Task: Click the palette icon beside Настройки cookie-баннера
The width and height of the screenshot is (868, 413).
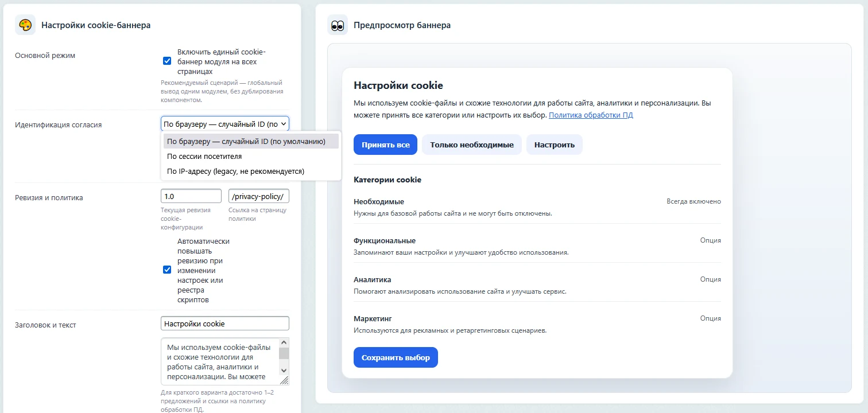Action: pos(25,25)
